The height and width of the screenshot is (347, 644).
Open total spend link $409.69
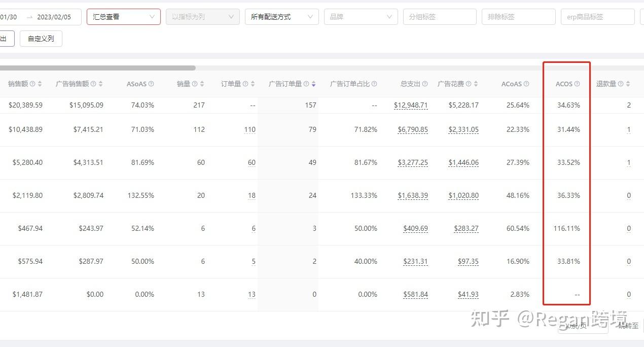pyautogui.click(x=416, y=229)
